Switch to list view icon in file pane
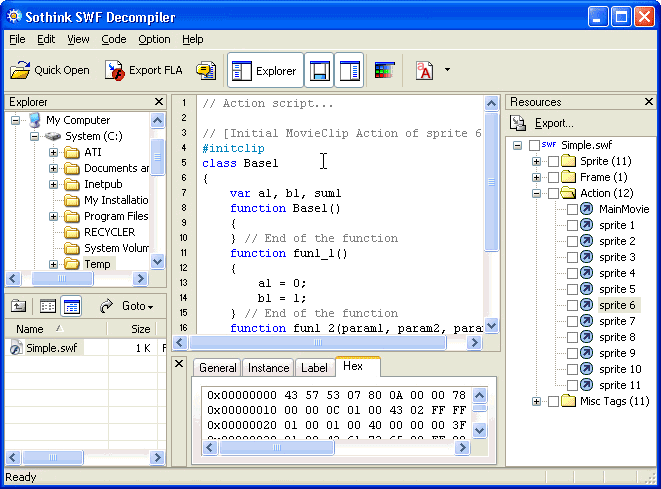Viewport: 661px width, 489px height. tap(47, 306)
